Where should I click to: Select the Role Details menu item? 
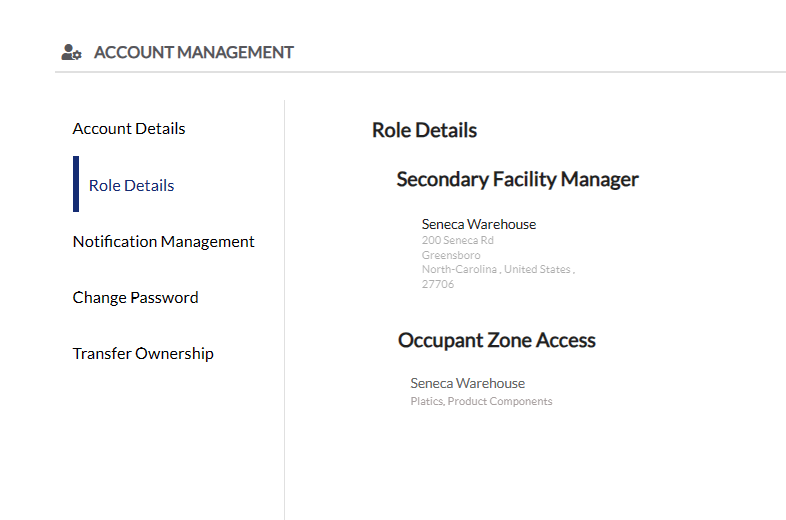click(131, 186)
